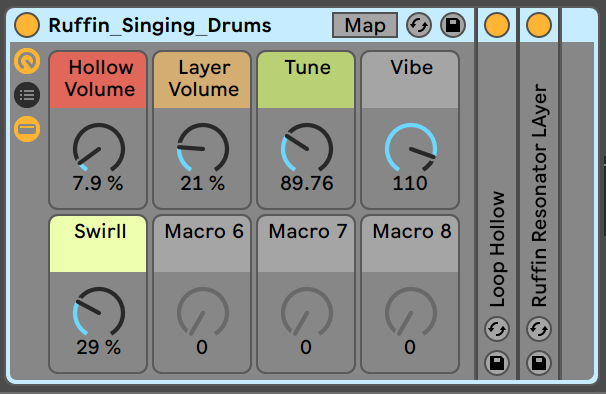
Task: Toggle Ruffin_Singing_Drums rack activator
Action: (x=27, y=25)
